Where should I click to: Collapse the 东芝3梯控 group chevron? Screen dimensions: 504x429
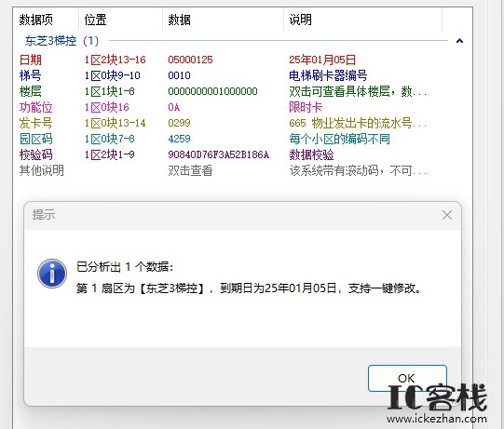pos(459,41)
